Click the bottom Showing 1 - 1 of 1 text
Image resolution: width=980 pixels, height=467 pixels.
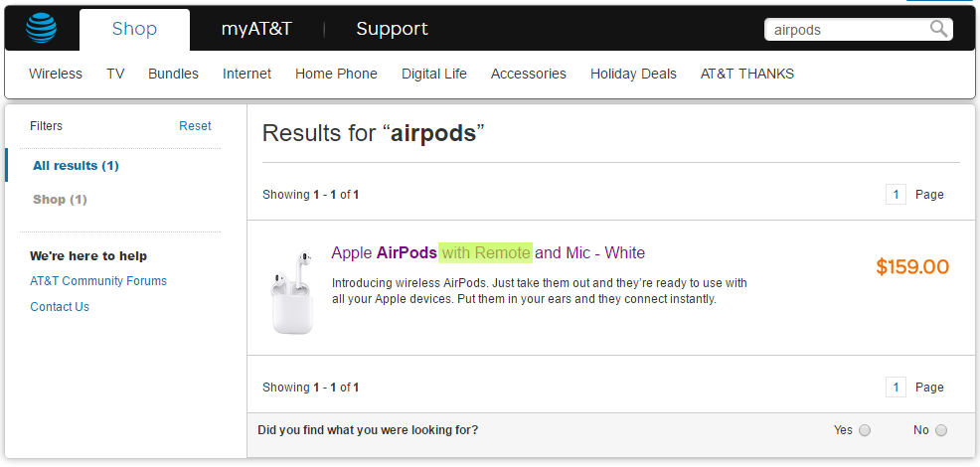click(x=311, y=387)
